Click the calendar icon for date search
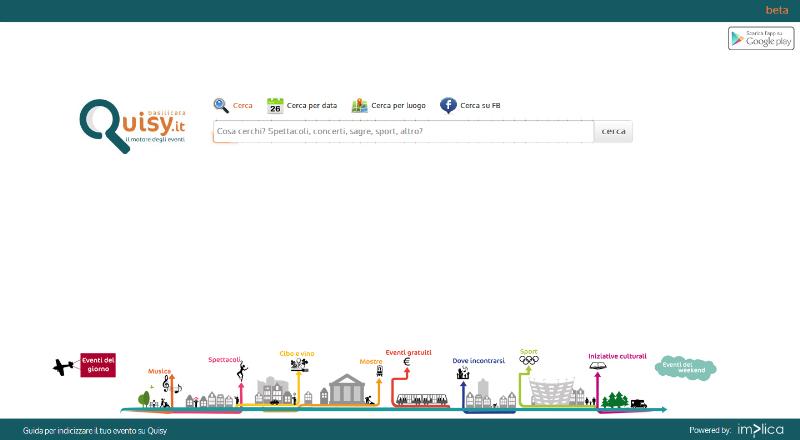 (275, 106)
